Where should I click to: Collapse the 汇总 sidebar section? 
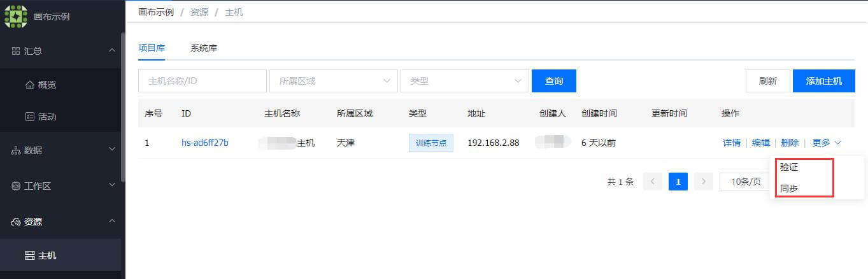click(112, 50)
